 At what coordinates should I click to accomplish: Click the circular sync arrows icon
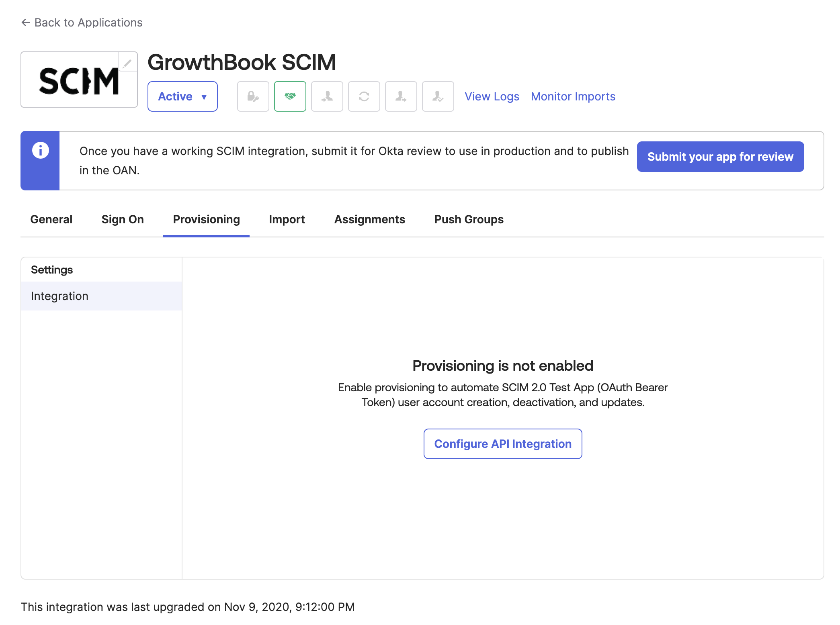(364, 96)
